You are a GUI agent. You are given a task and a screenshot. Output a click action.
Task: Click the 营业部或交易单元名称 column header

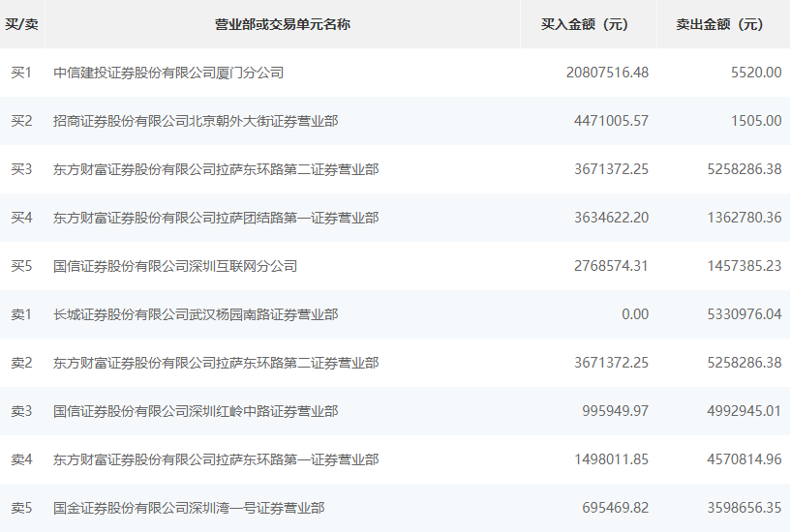click(283, 24)
